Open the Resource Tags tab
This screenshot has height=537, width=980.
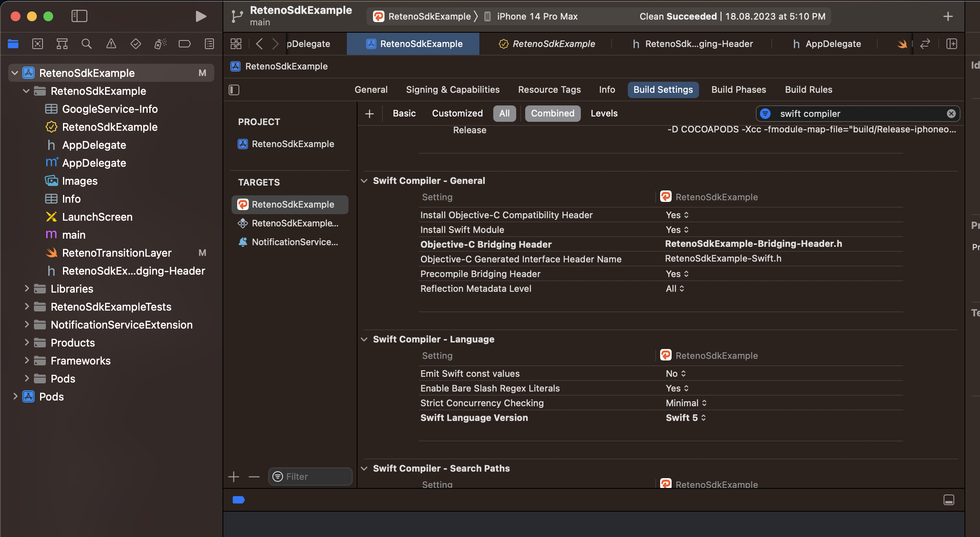(x=549, y=89)
